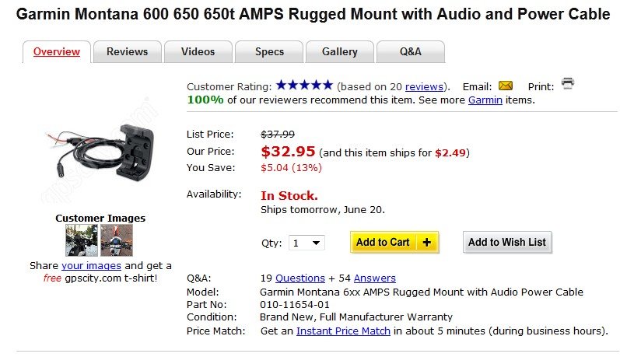
Task: Switch to the Reviews tab
Action: [x=127, y=52]
